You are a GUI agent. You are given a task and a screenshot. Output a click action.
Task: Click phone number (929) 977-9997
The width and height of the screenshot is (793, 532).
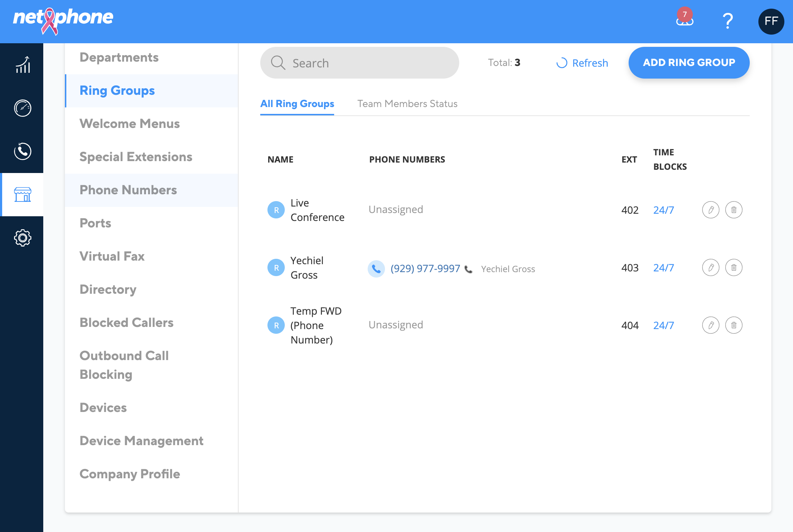(425, 269)
